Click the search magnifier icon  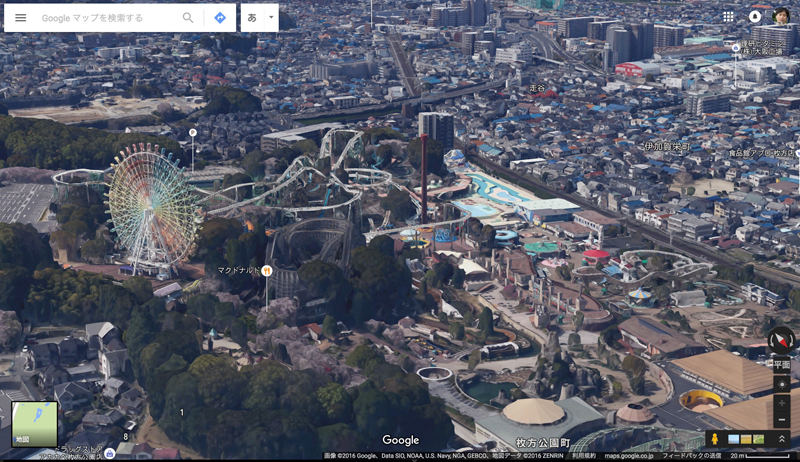(x=188, y=18)
